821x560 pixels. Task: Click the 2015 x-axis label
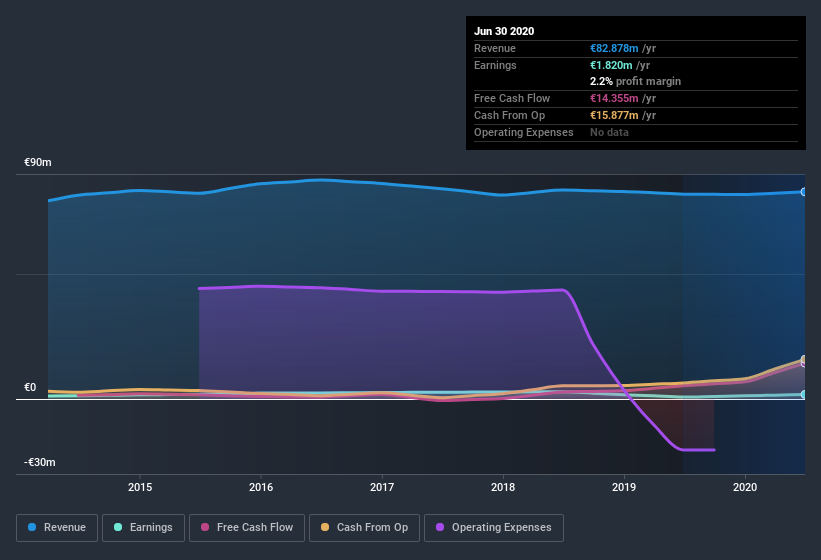pos(140,487)
